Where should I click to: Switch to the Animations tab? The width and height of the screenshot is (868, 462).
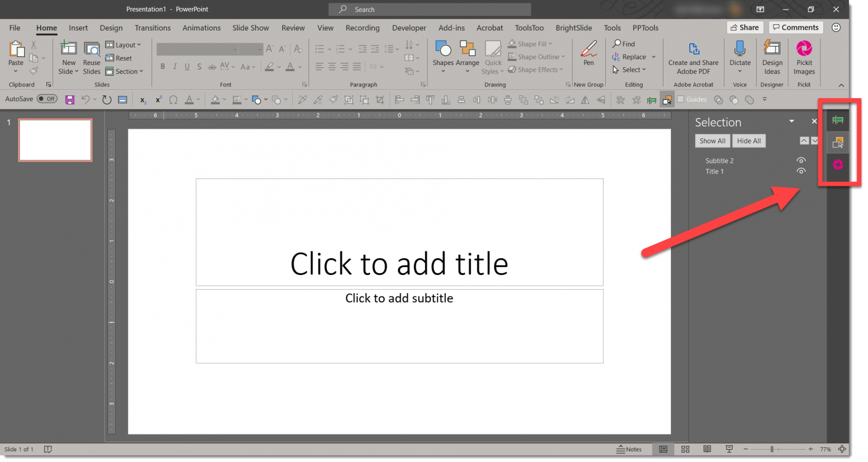click(202, 28)
